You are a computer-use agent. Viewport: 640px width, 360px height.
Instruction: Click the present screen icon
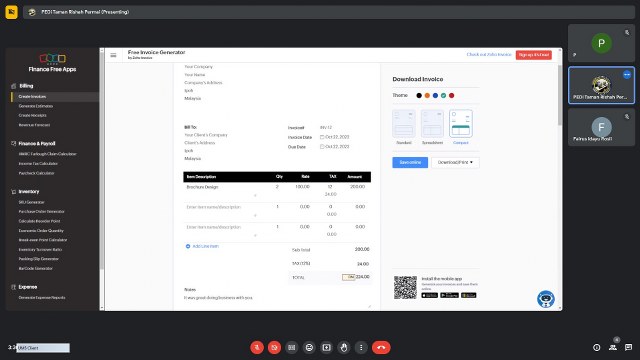point(327,347)
